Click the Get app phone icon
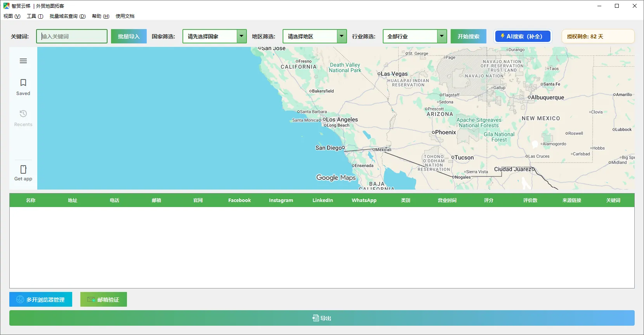 (x=23, y=169)
